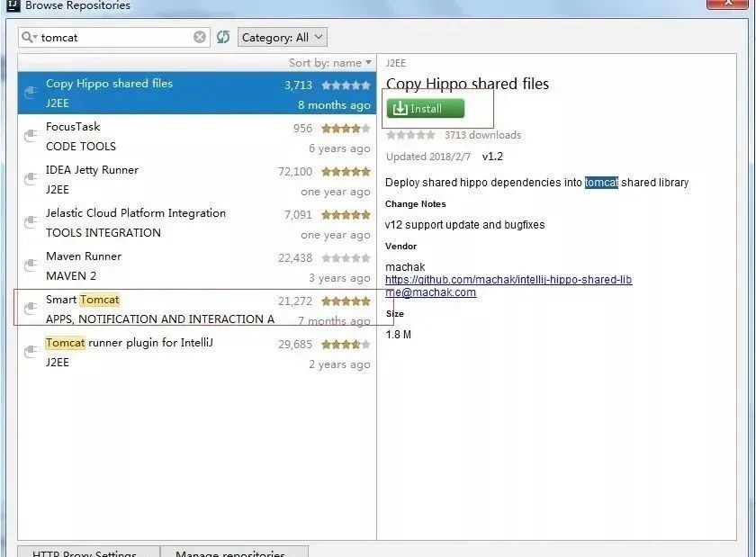Click the plug icon beside IDEA Jetty Runner
Screen dimensions: 756x557
point(31,179)
